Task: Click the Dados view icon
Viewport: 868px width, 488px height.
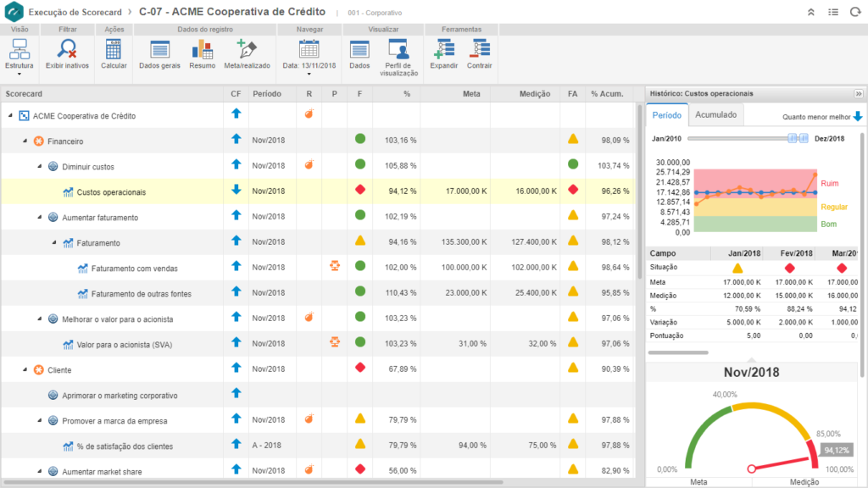Action: click(359, 54)
